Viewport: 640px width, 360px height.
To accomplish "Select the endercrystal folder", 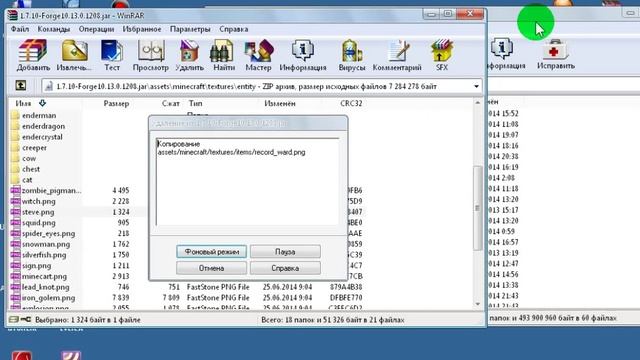I will click(x=37, y=137).
